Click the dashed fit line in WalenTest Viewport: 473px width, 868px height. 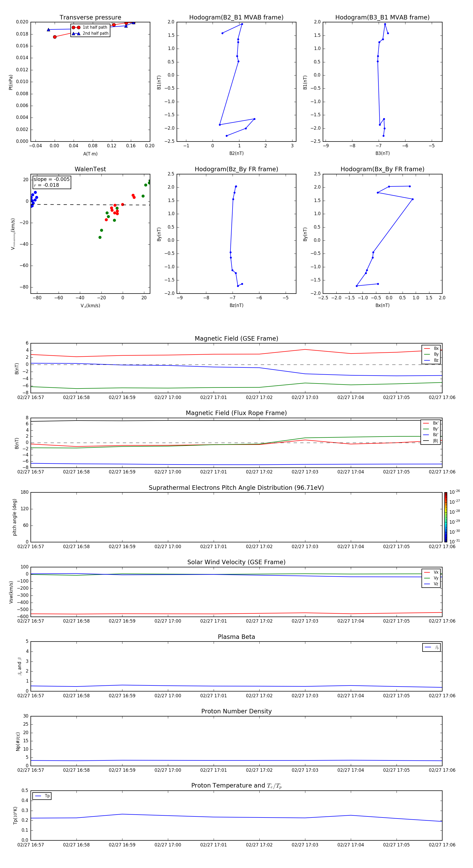90,205
